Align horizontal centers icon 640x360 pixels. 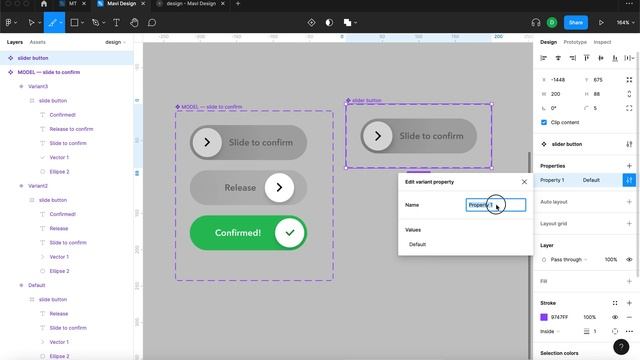point(558,58)
